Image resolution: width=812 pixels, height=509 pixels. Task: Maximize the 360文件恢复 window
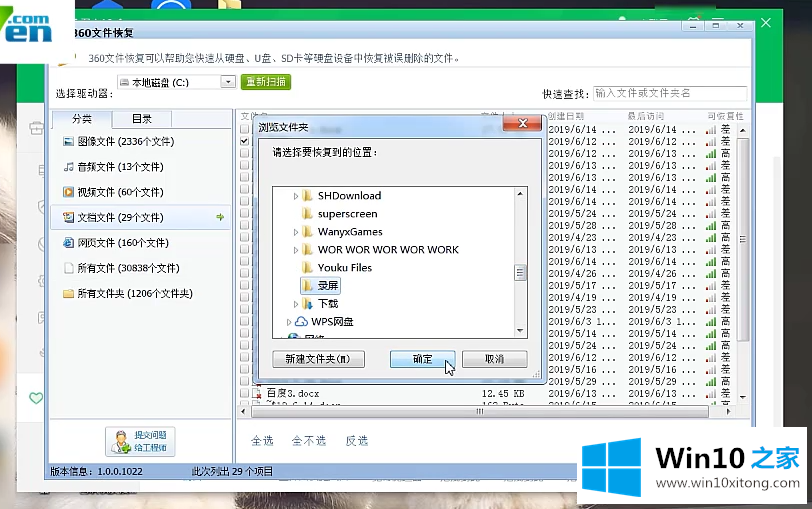(x=716, y=25)
